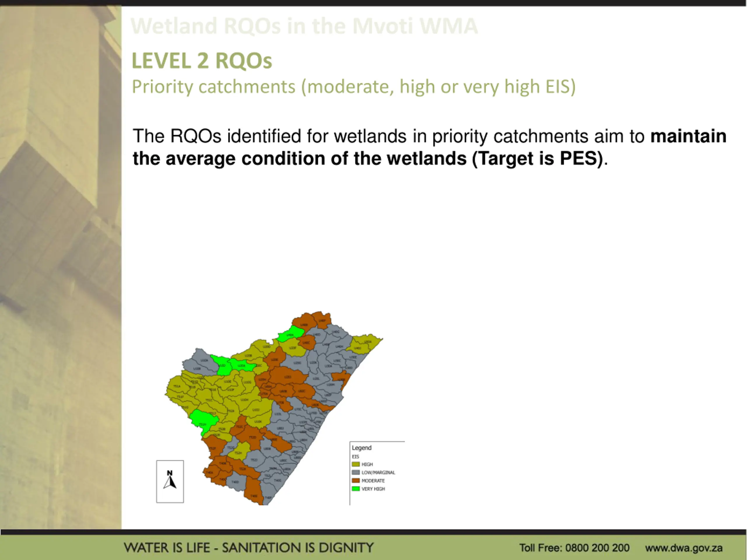Click the 'MODERATE' legend label
This screenshot has height=560, width=747.
[373, 481]
